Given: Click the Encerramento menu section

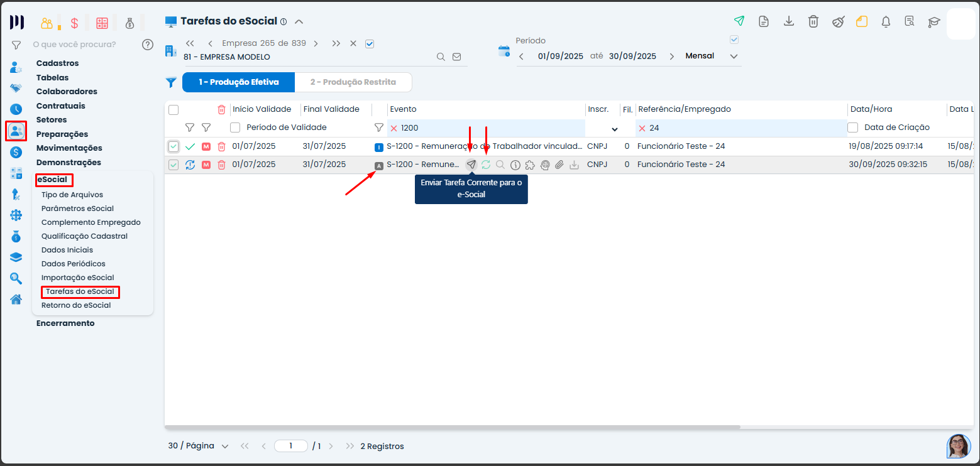Looking at the screenshot, I should pos(65,323).
